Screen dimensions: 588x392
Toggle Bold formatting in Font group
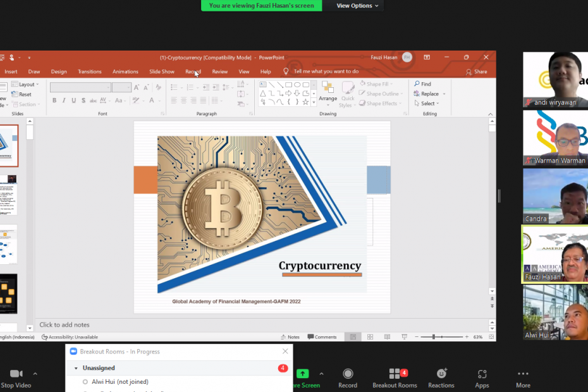pos(54,101)
